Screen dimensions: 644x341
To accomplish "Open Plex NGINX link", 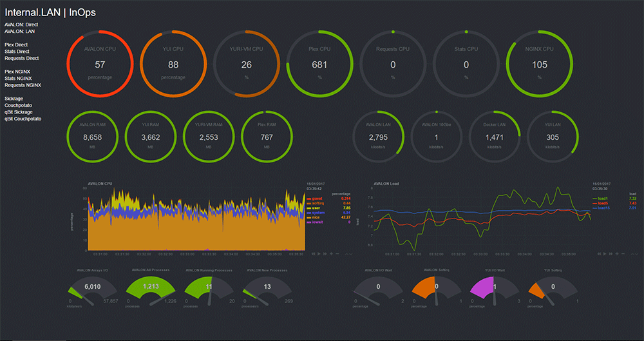I will 17,72.
